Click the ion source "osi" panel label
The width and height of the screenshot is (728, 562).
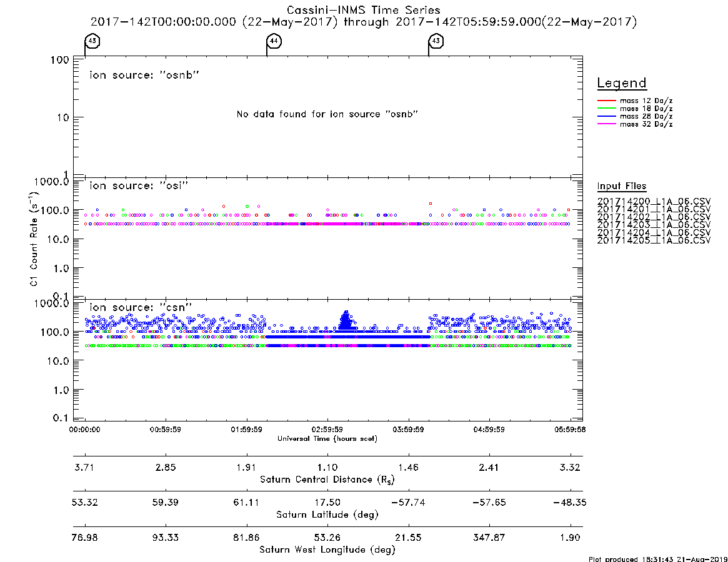point(139,185)
